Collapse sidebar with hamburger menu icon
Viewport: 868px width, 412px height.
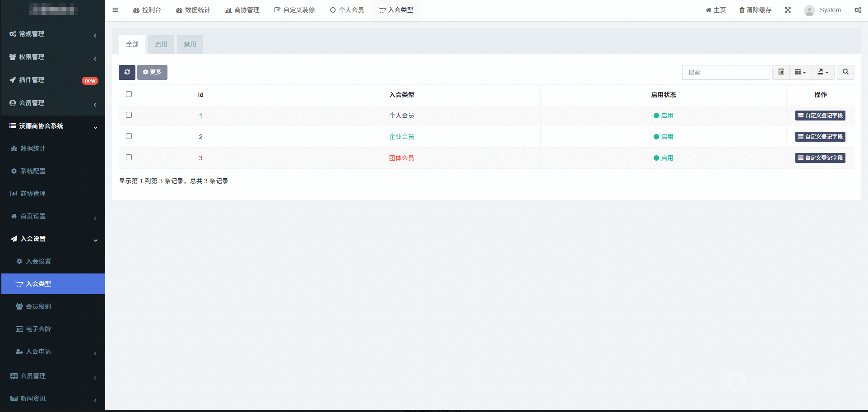tap(116, 10)
